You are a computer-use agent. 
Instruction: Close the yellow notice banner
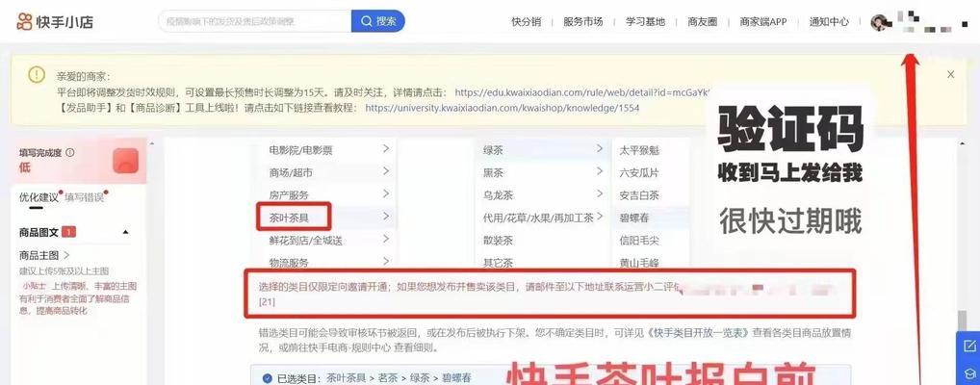[950, 74]
